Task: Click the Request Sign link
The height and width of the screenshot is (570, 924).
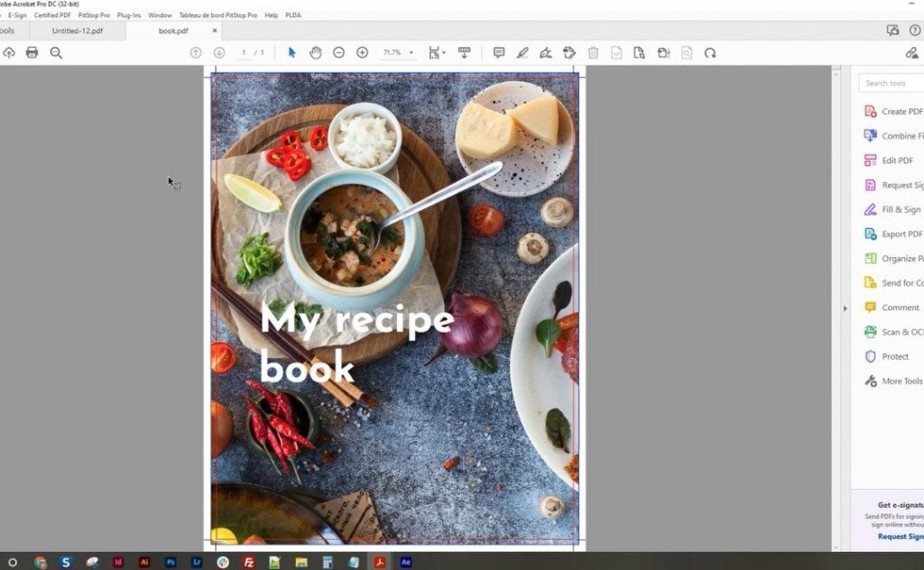Action: 901,537
